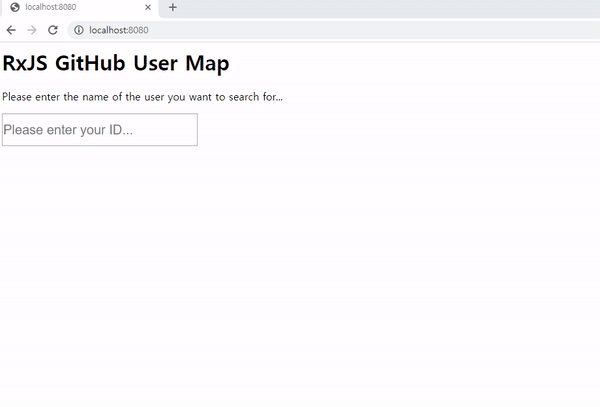
Task: Click the browser back arrow
Action: (11, 30)
